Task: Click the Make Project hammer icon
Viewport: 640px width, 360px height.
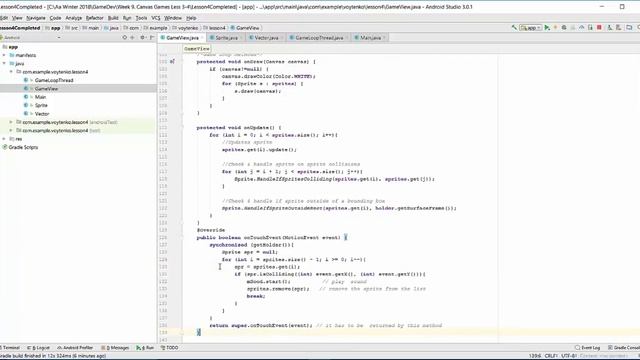Action: coord(514,28)
